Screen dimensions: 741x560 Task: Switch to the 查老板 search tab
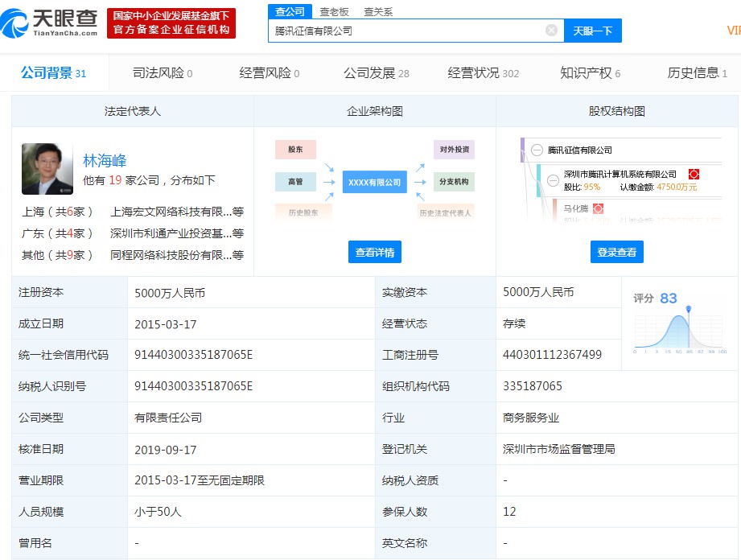[x=334, y=12]
